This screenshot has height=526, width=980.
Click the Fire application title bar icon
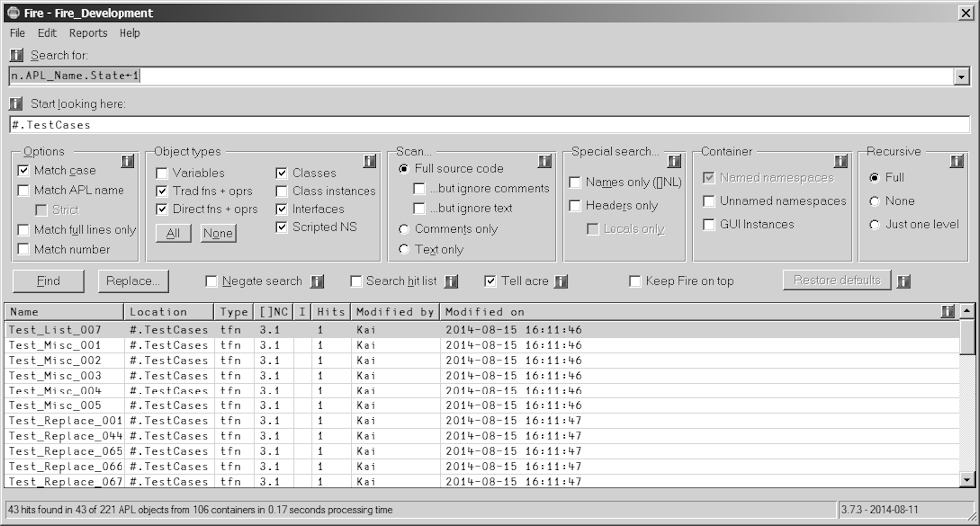coord(13,13)
